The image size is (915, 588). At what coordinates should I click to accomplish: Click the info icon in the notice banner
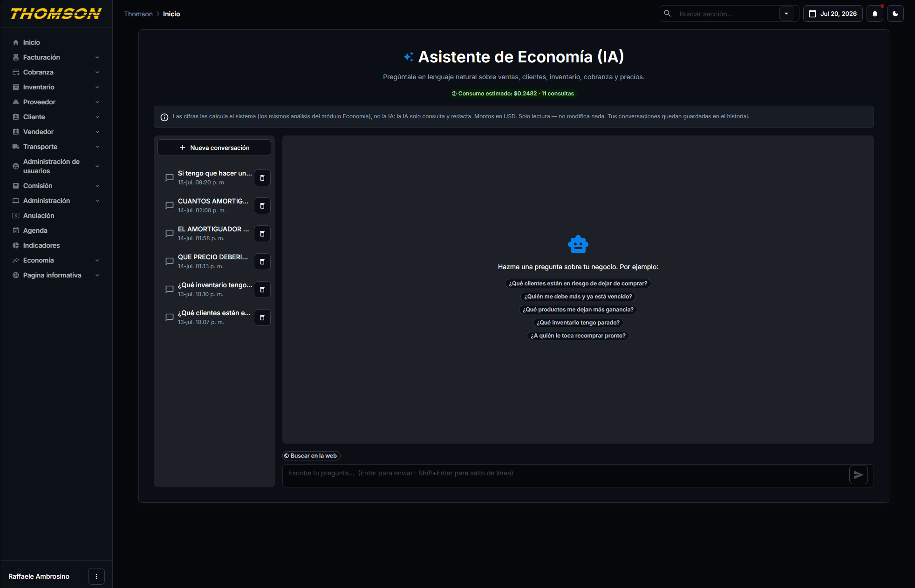[x=164, y=117]
